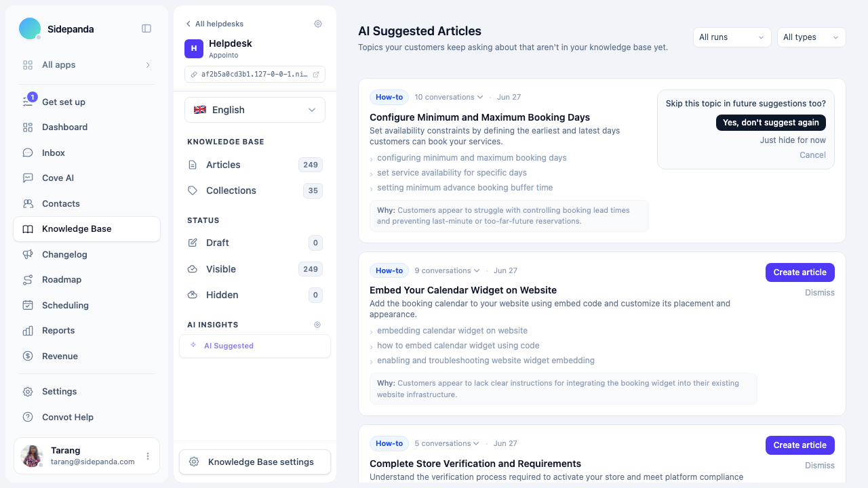Click the Inbox chat bubble icon

click(x=28, y=152)
